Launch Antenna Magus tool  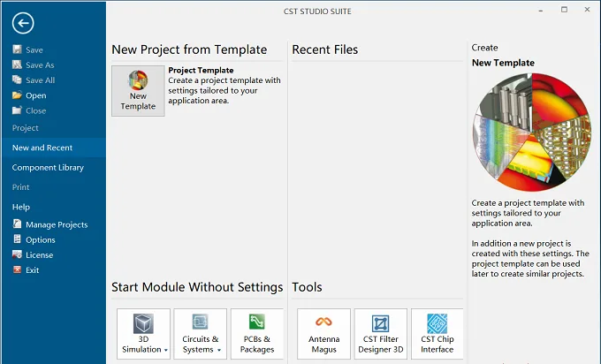(323, 334)
